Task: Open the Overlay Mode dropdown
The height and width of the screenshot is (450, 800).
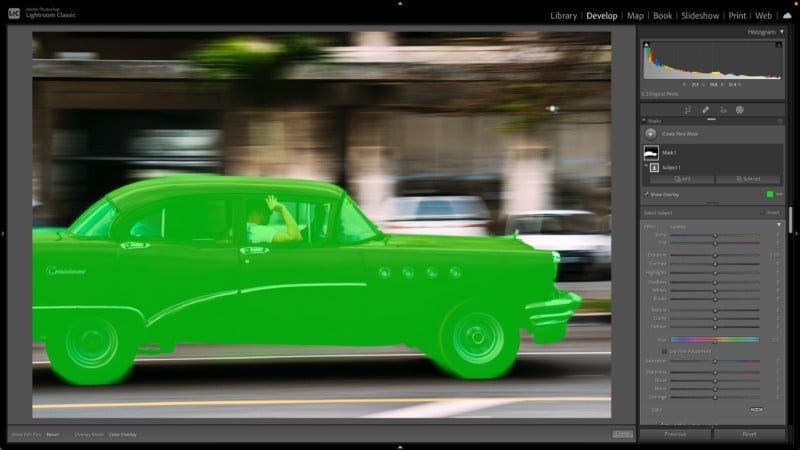Action: coord(123,434)
